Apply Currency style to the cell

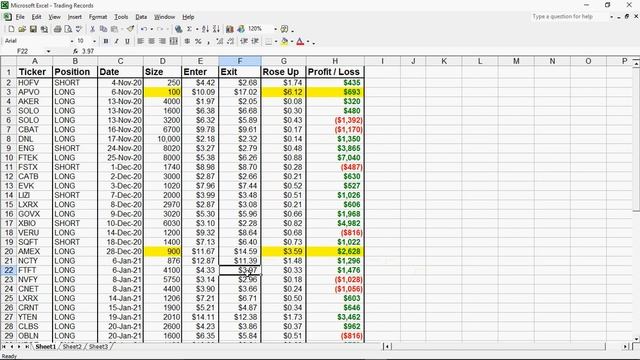tap(187, 41)
